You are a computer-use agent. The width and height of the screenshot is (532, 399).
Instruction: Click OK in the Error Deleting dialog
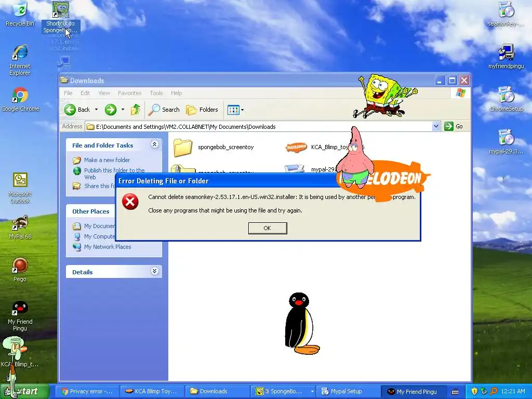coord(268,228)
